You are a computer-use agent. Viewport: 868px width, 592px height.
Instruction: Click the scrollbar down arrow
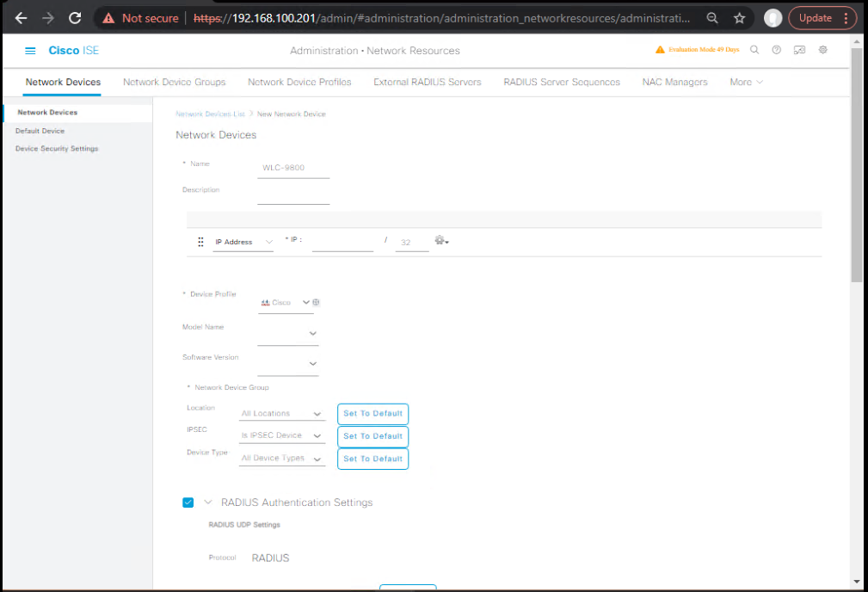(857, 582)
